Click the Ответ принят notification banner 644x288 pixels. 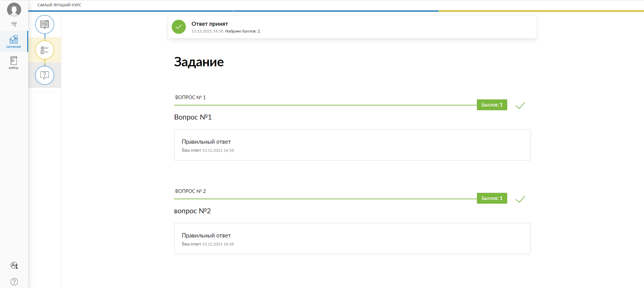click(x=352, y=27)
